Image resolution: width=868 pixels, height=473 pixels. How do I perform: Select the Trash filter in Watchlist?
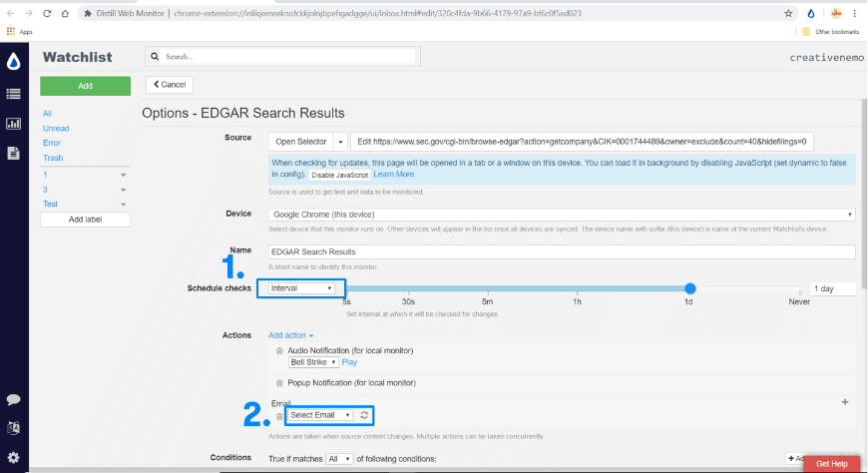tap(52, 158)
